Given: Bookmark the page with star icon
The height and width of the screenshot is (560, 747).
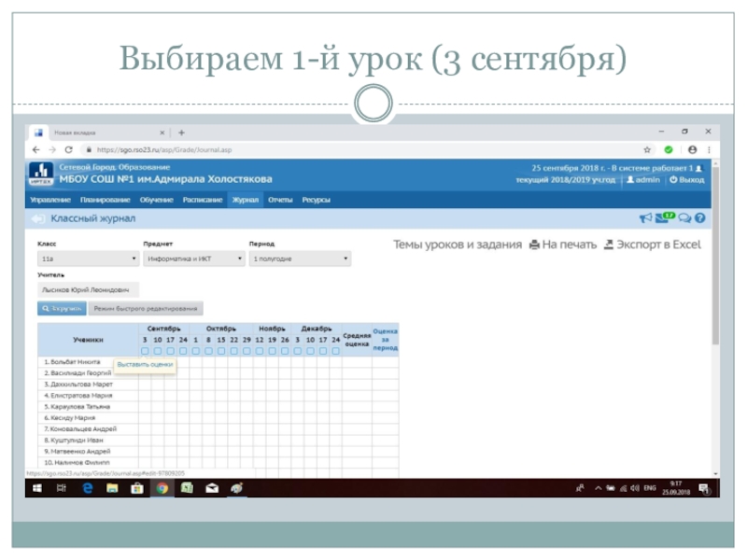Looking at the screenshot, I should tap(647, 149).
